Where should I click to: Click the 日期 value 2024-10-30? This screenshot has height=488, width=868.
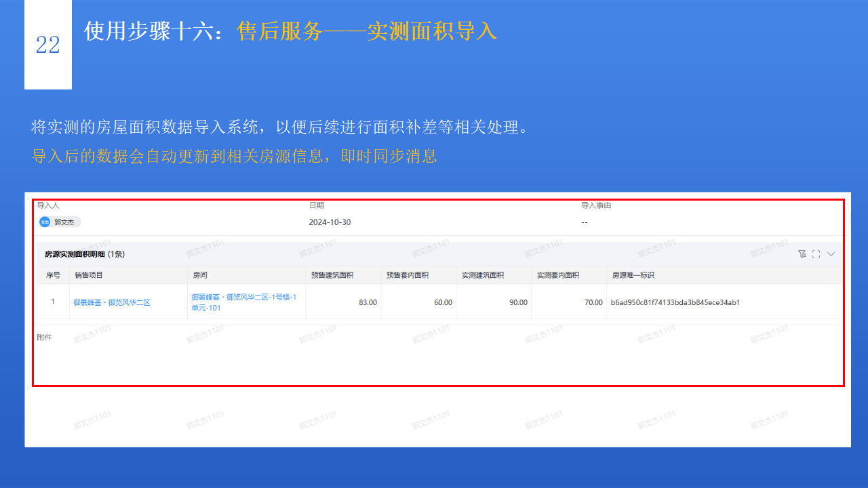pos(330,222)
